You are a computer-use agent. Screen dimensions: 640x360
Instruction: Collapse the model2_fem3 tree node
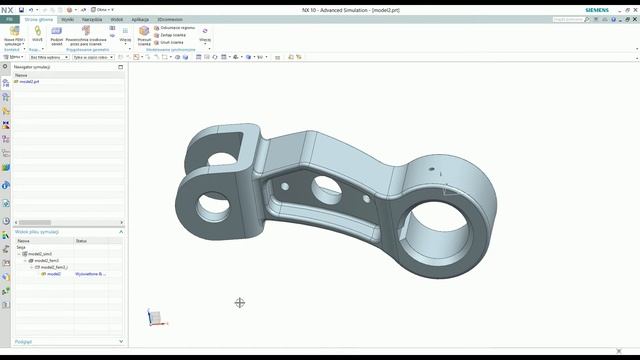(x=25, y=260)
